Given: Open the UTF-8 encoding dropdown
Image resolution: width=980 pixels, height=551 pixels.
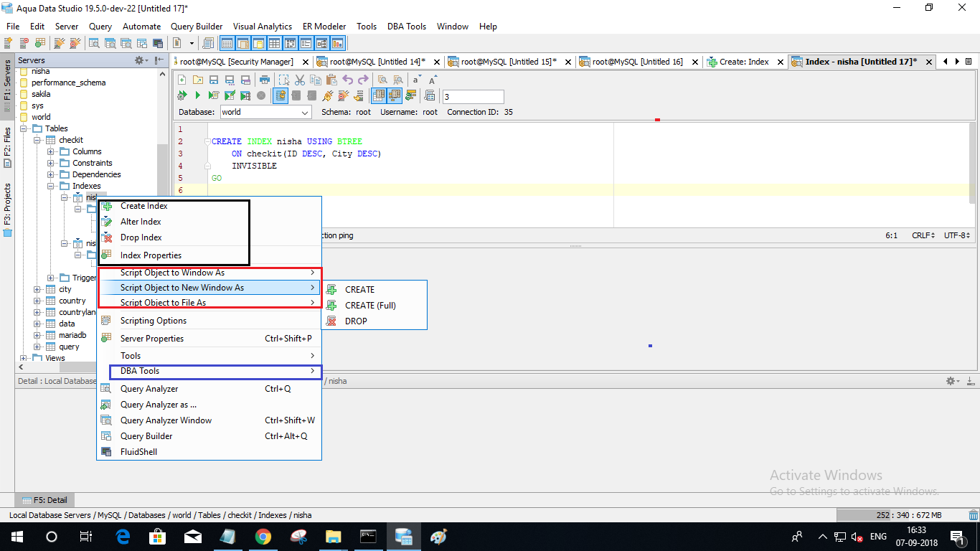Looking at the screenshot, I should 958,235.
